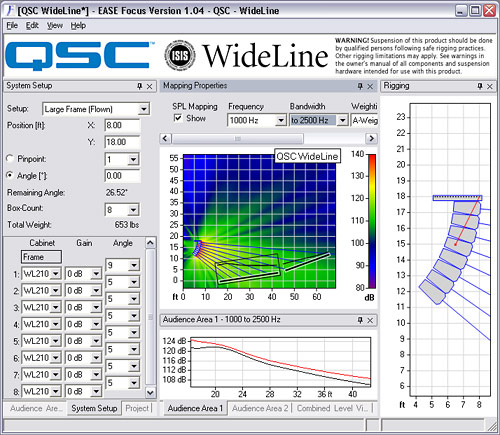Switch to the Audience Are... left tab

click(x=36, y=408)
